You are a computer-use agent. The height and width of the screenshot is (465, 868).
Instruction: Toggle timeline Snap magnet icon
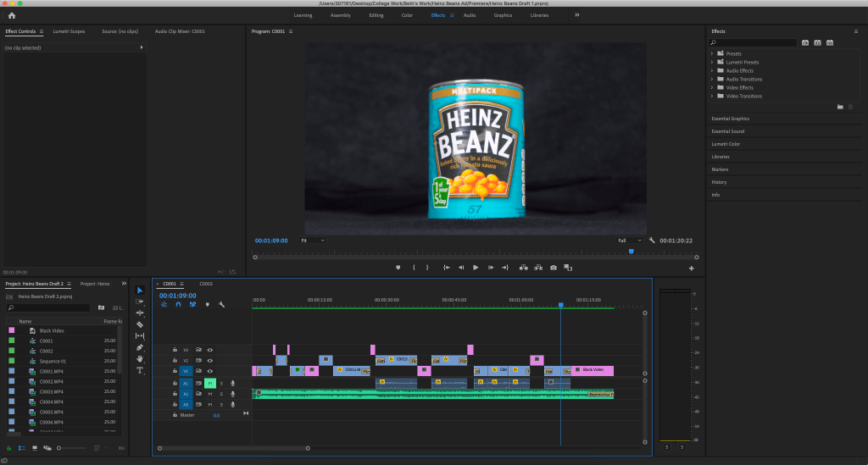tap(178, 304)
